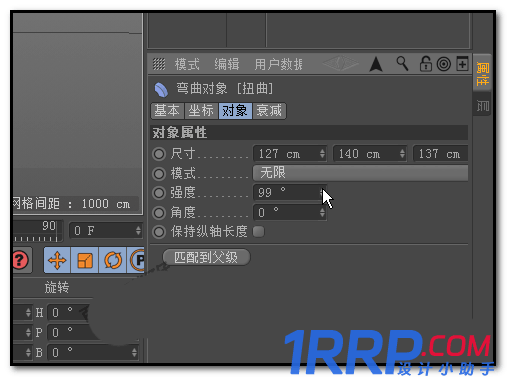
Task: Toggle the 保持纵轴长度 animation circle
Action: pos(159,232)
